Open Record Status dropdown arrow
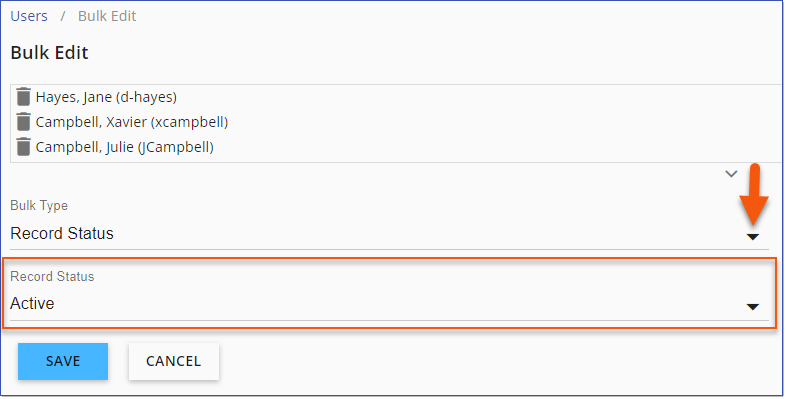Viewport: 786px width, 399px height. [753, 307]
